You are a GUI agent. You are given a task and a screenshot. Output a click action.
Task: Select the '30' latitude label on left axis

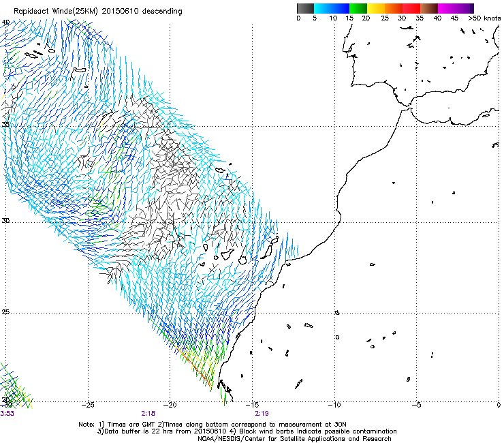(5, 221)
